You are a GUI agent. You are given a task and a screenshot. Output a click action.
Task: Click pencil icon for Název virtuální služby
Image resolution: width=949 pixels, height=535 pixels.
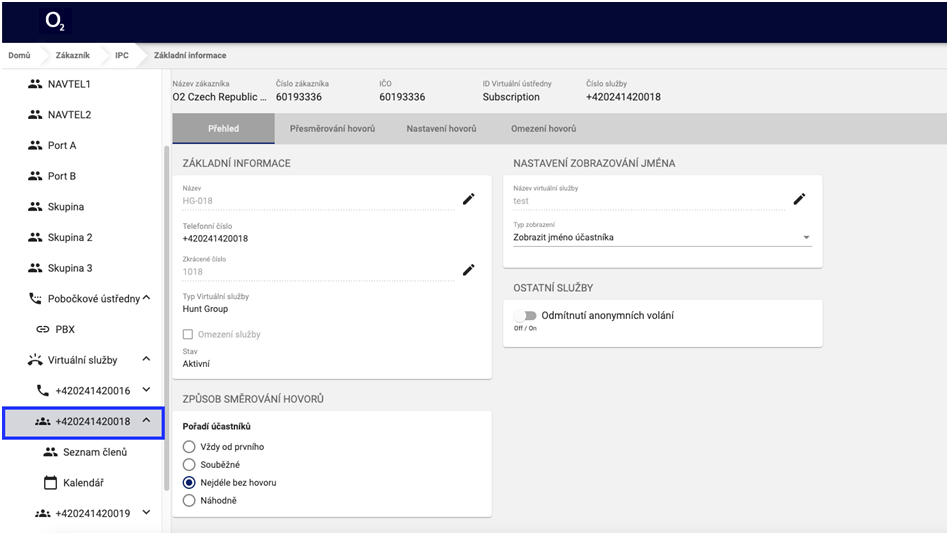(799, 199)
